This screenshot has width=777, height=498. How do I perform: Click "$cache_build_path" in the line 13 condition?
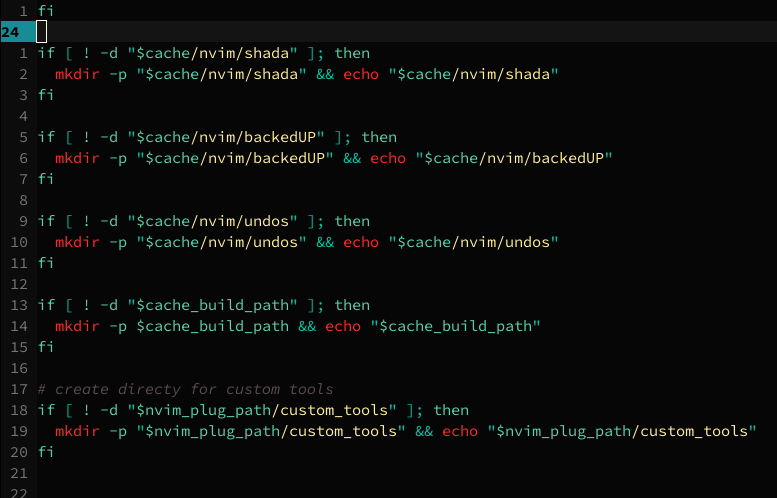213,305
